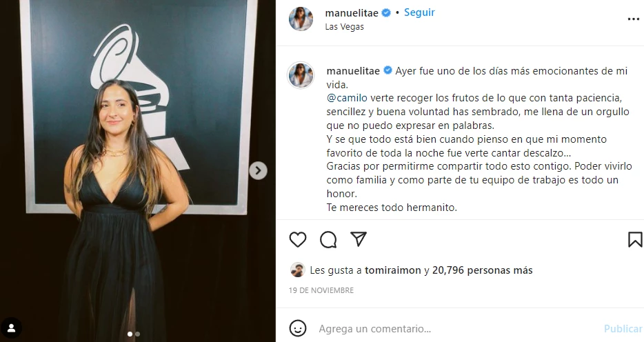
Task: Open the Las Vegas location link
Action: coord(344,27)
